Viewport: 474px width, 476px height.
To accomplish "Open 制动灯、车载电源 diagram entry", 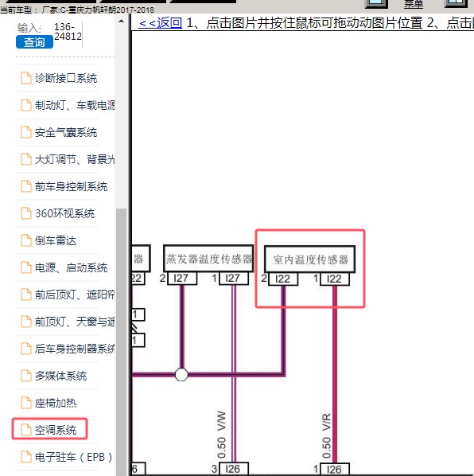I will tap(75, 105).
